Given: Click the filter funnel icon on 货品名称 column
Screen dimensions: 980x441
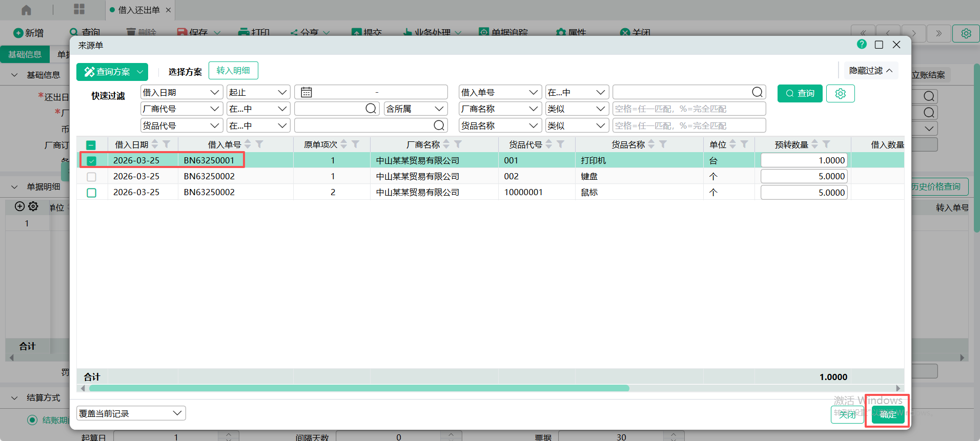Looking at the screenshot, I should tap(663, 144).
